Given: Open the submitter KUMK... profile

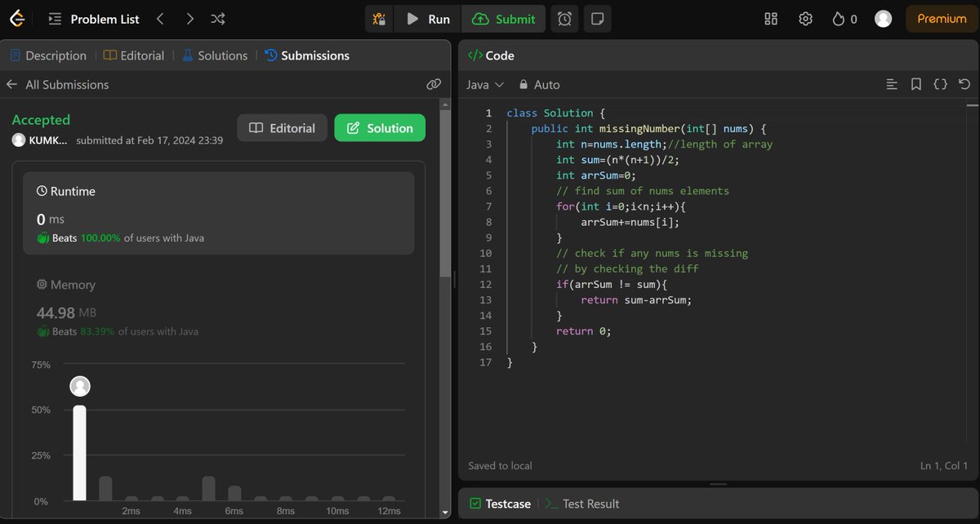Looking at the screenshot, I should tap(40, 140).
